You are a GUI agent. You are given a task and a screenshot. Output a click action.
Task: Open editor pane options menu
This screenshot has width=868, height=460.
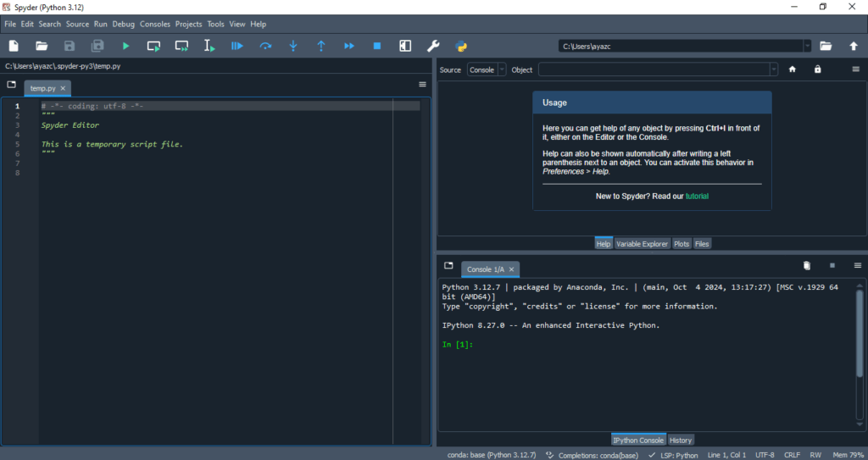click(x=422, y=84)
